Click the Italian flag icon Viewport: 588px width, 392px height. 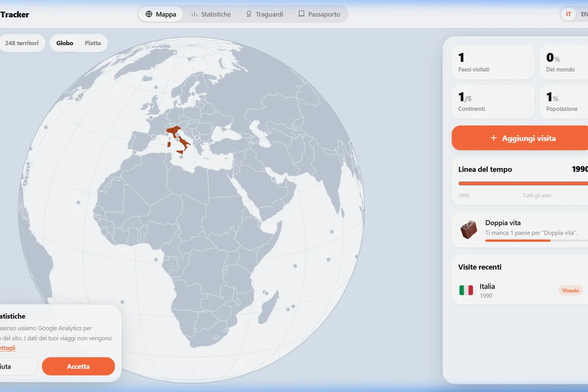tap(466, 291)
